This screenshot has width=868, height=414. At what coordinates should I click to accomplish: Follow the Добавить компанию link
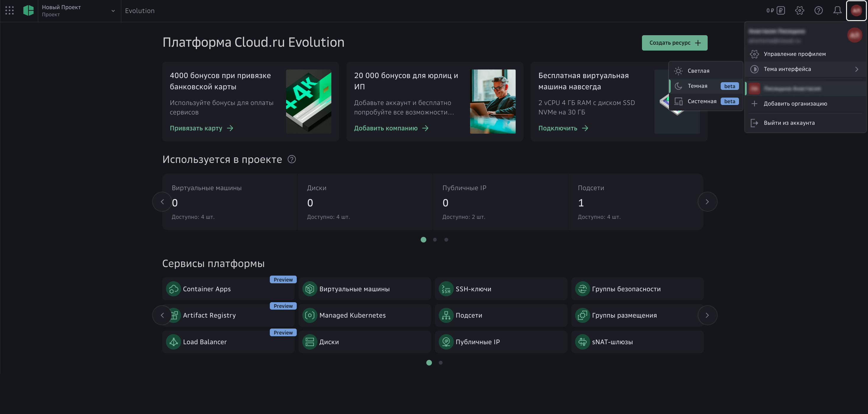click(391, 128)
